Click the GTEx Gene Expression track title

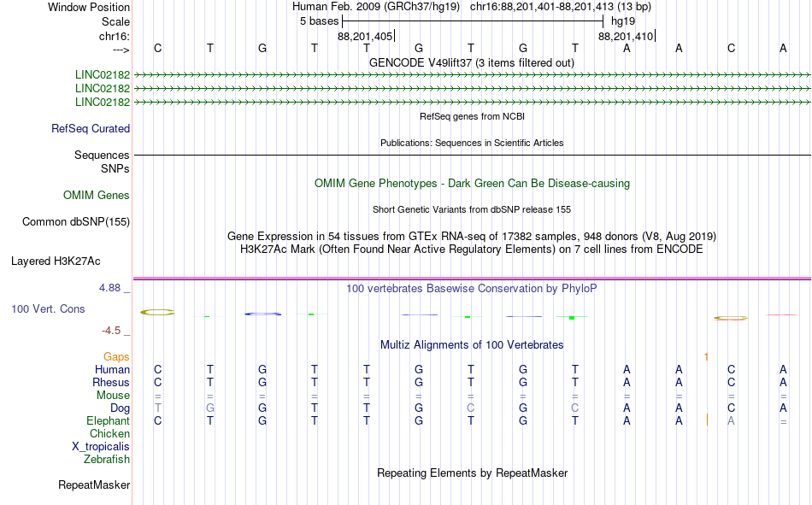pyautogui.click(x=472, y=236)
